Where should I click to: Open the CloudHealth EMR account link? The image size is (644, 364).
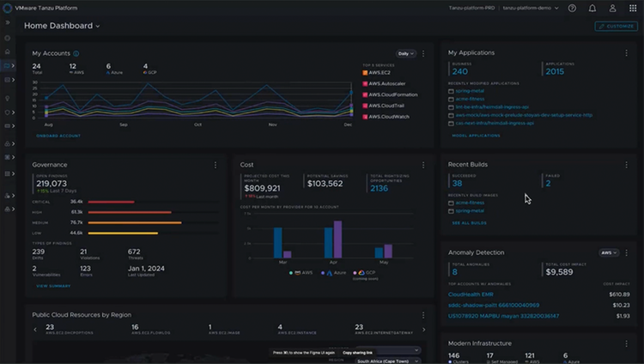pyautogui.click(x=471, y=294)
